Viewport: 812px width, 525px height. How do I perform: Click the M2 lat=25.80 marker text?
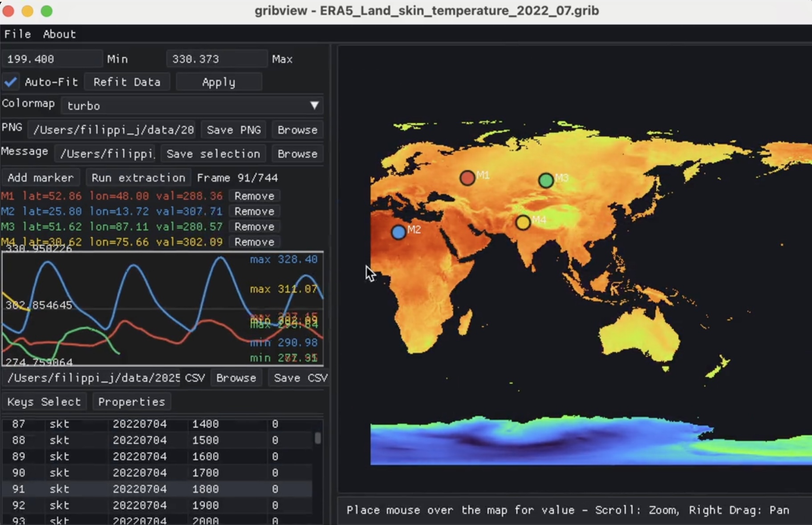(x=111, y=211)
